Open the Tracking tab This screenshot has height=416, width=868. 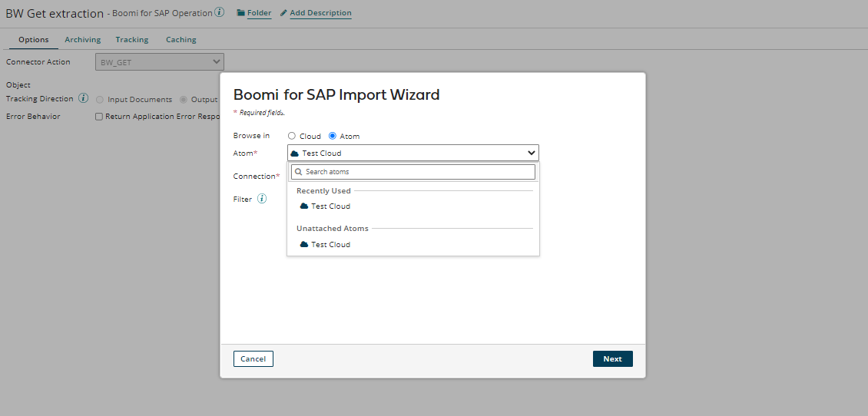click(132, 40)
